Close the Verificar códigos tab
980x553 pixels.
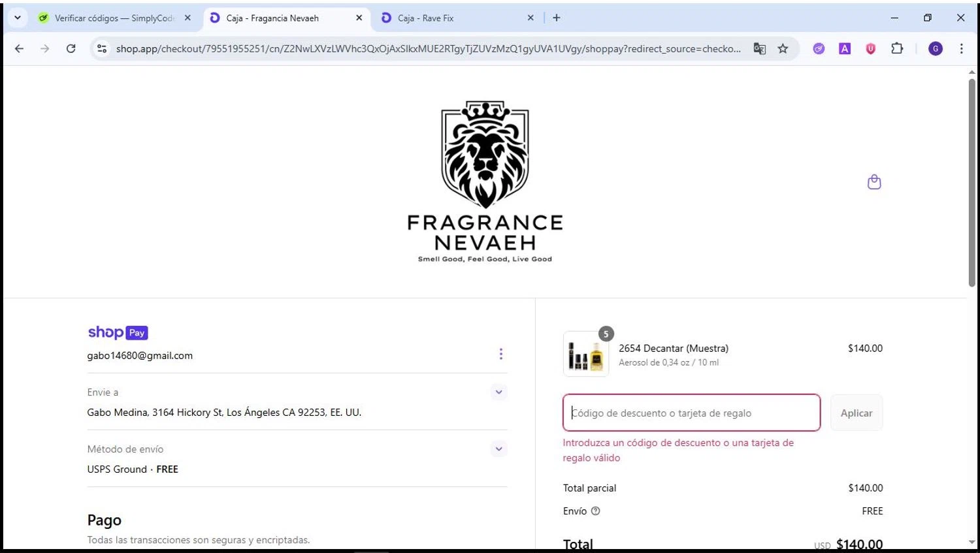coord(188,18)
